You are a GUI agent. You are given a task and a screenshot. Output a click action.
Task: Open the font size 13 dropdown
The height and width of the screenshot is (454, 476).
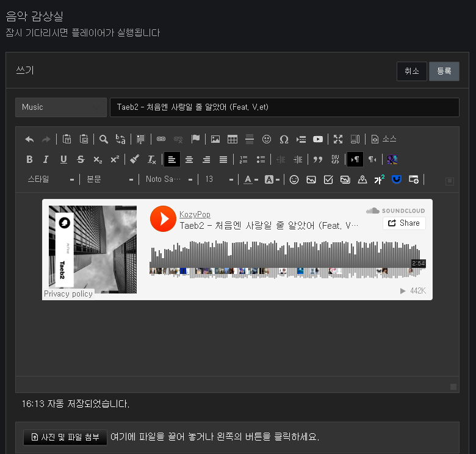click(219, 179)
